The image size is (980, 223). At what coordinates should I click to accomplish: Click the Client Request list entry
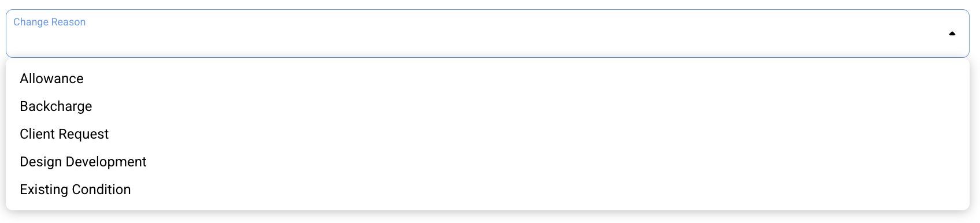point(487,134)
